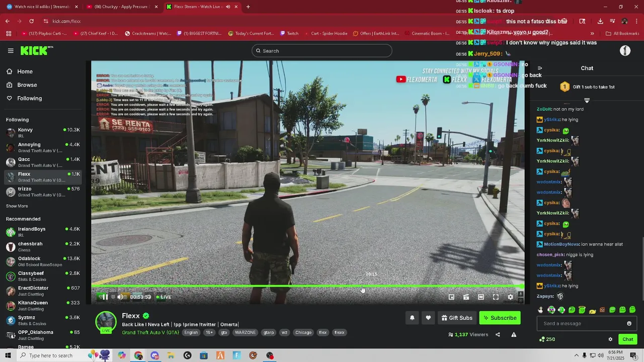Select the gtarp tag
Viewport: 644px width, 362px height.
(269, 332)
